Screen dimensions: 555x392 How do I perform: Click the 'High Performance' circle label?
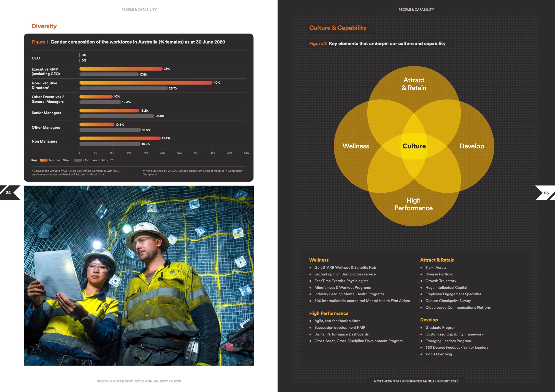(x=414, y=204)
